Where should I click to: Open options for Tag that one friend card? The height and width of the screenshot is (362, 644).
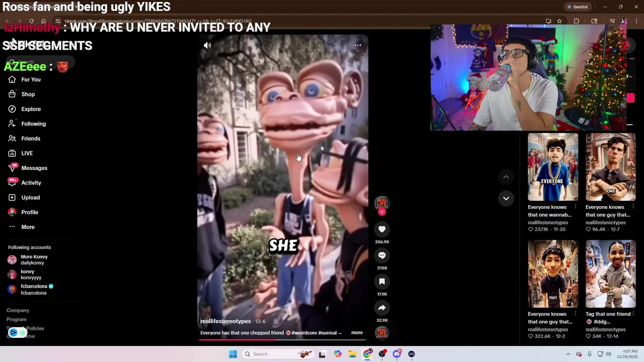click(x=633, y=314)
